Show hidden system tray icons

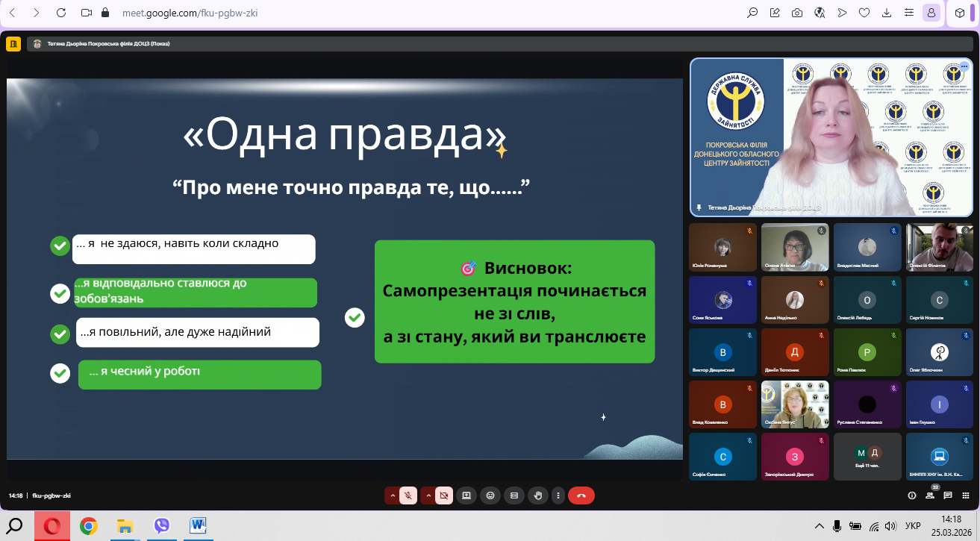point(819,526)
